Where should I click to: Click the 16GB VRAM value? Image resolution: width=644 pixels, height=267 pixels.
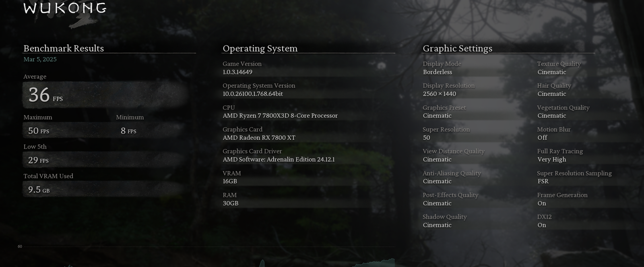point(230,181)
